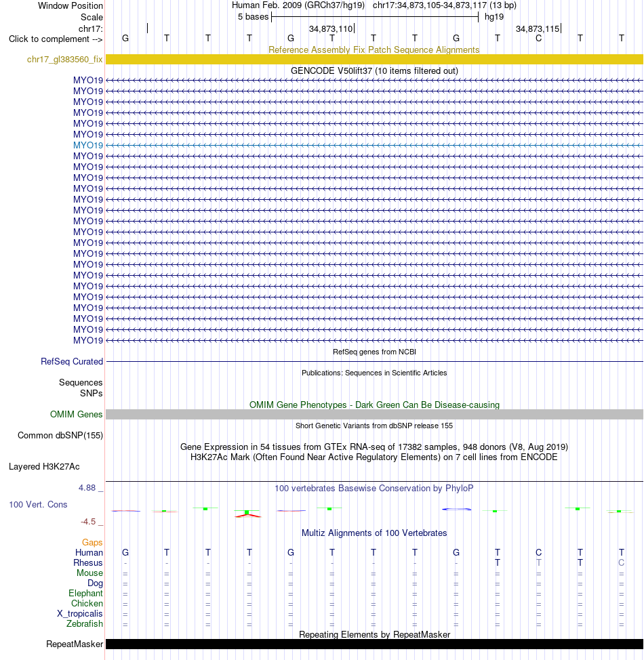
Task: Click the 34,873,115 ruler position
Action: pos(538,28)
